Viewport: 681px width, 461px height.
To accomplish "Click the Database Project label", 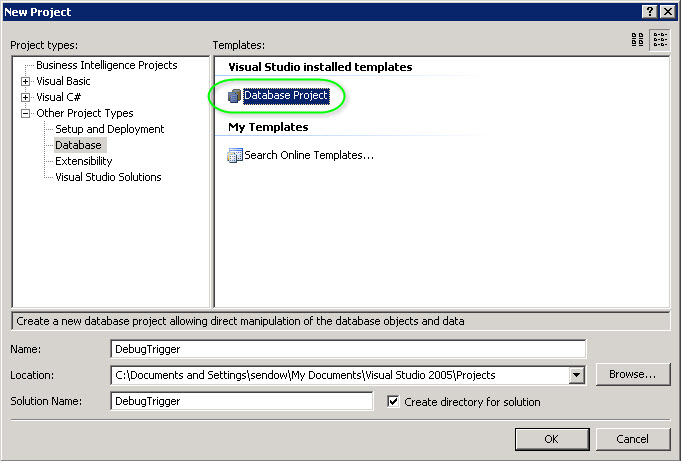I will tap(286, 96).
